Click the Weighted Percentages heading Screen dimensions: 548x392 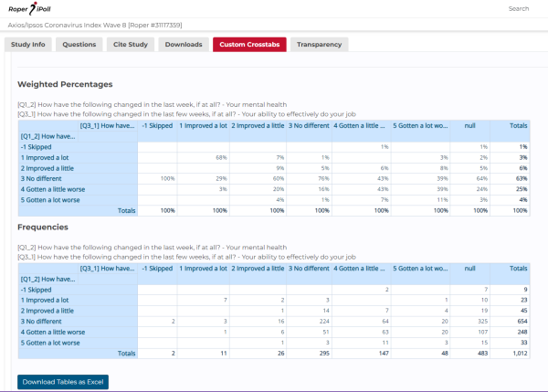point(65,84)
